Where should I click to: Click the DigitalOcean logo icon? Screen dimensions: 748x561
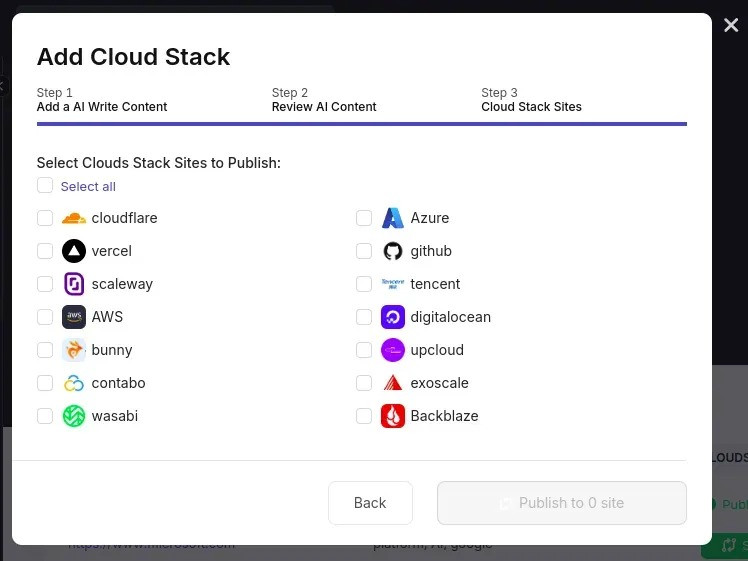tap(393, 317)
